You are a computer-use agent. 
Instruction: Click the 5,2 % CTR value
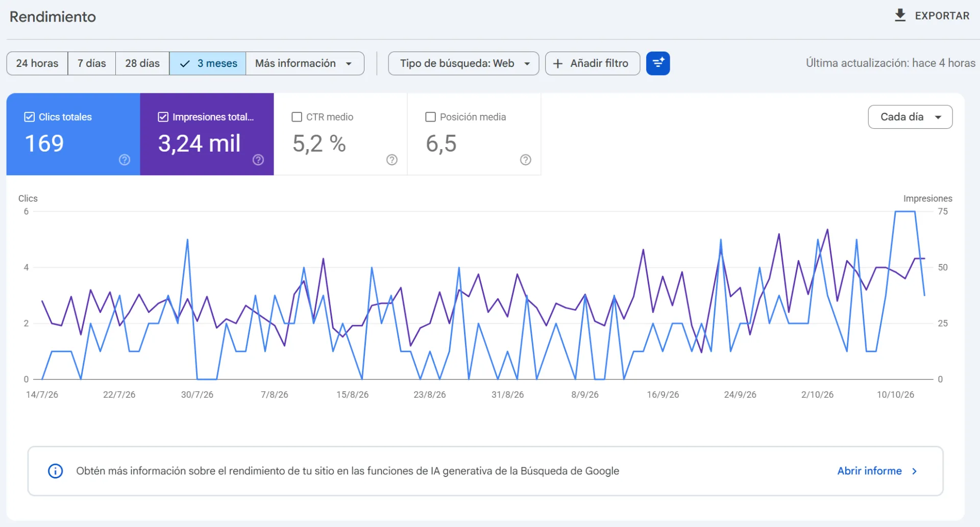[319, 143]
